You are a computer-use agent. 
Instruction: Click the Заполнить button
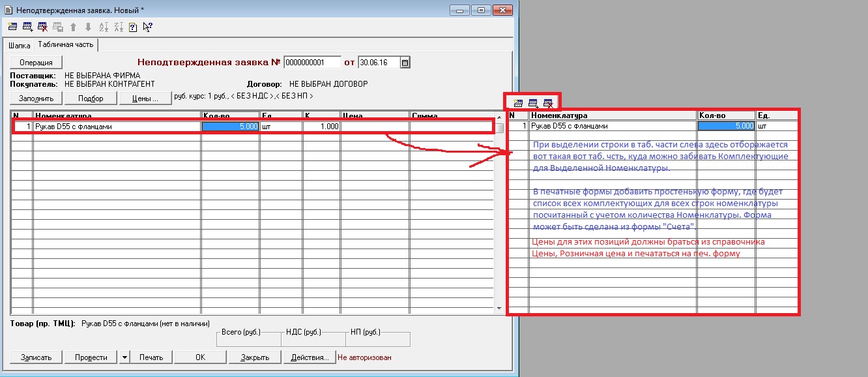point(36,98)
